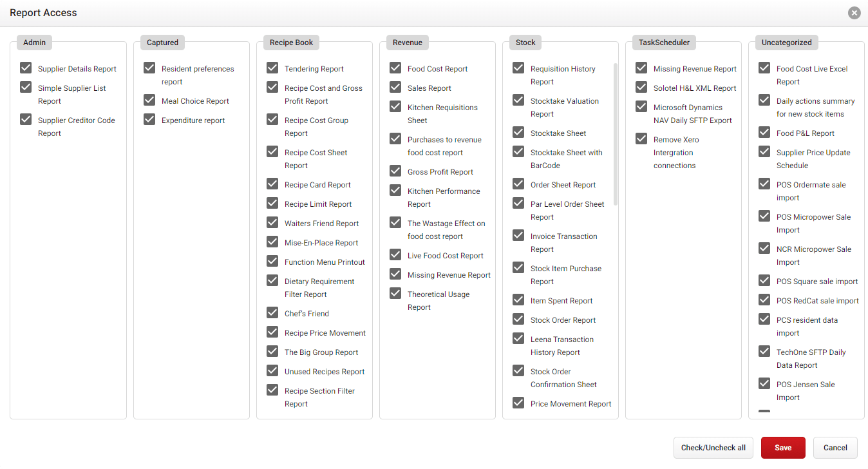
Task: Toggle the Chef's Friend checkbox
Action: (x=272, y=313)
